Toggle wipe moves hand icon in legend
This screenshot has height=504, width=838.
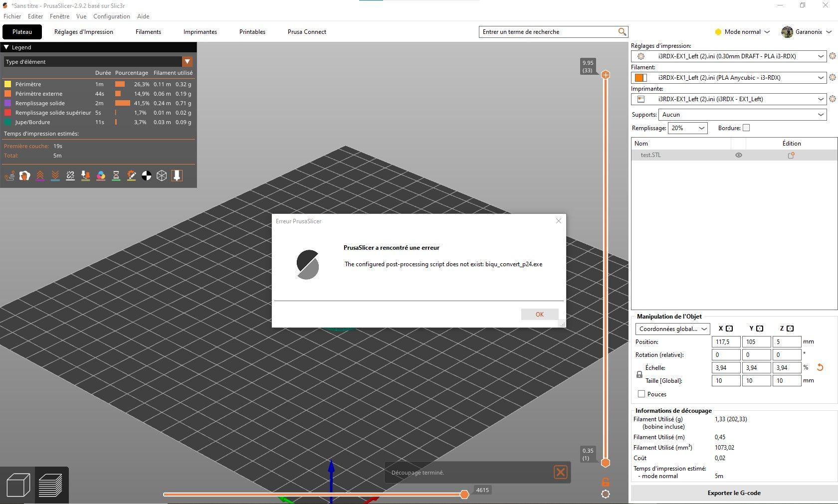pos(24,175)
